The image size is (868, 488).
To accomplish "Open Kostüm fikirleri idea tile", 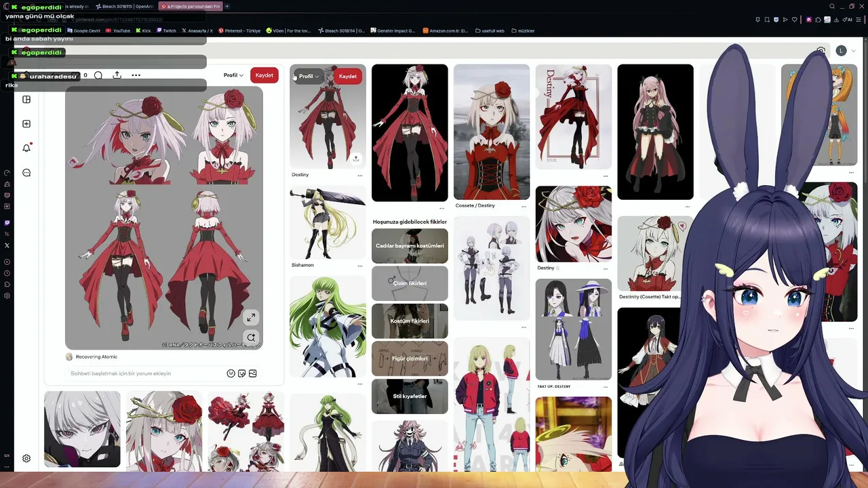I will coord(410,321).
